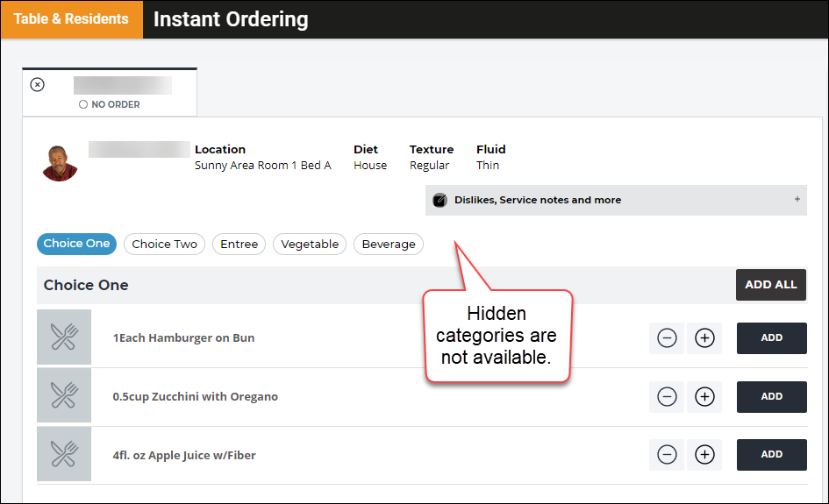Click the 'Thin' fluid value

click(x=488, y=166)
